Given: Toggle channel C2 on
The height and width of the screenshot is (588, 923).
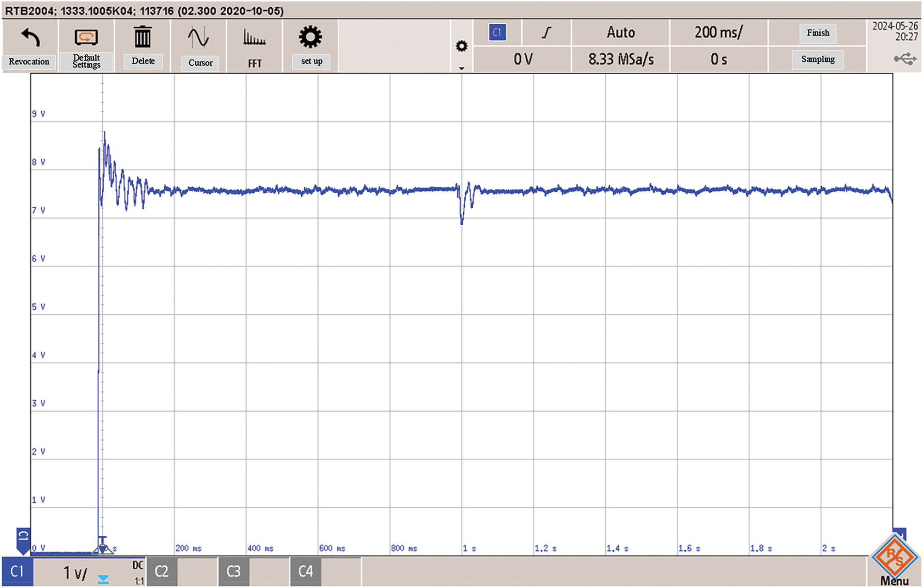Looking at the screenshot, I should click(162, 572).
